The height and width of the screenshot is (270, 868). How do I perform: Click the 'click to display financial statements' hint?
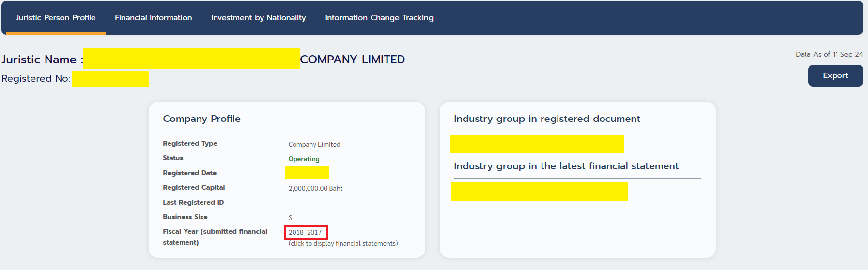pos(343,243)
